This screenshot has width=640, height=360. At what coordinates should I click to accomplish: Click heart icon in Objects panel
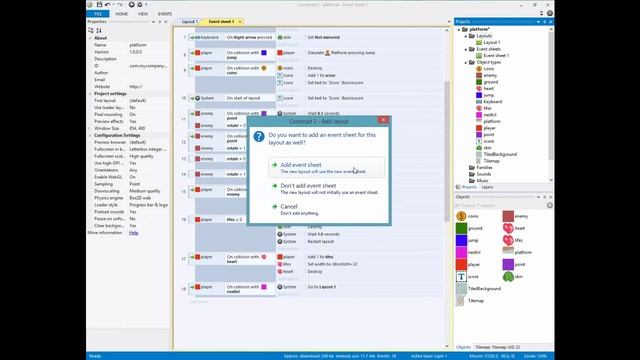point(508,228)
